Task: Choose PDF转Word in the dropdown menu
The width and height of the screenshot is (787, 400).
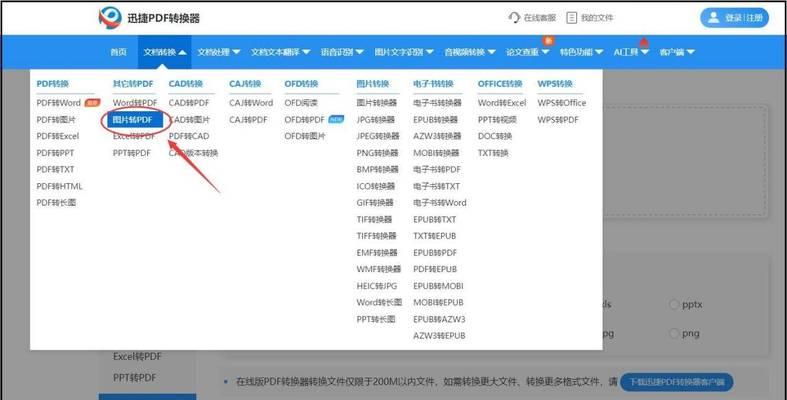Action: [x=59, y=103]
